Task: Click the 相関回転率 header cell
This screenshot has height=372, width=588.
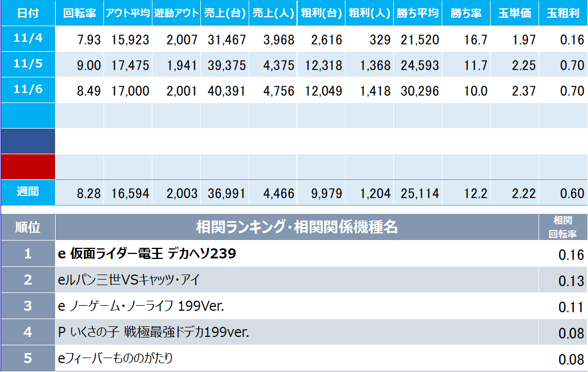Action: [x=563, y=227]
